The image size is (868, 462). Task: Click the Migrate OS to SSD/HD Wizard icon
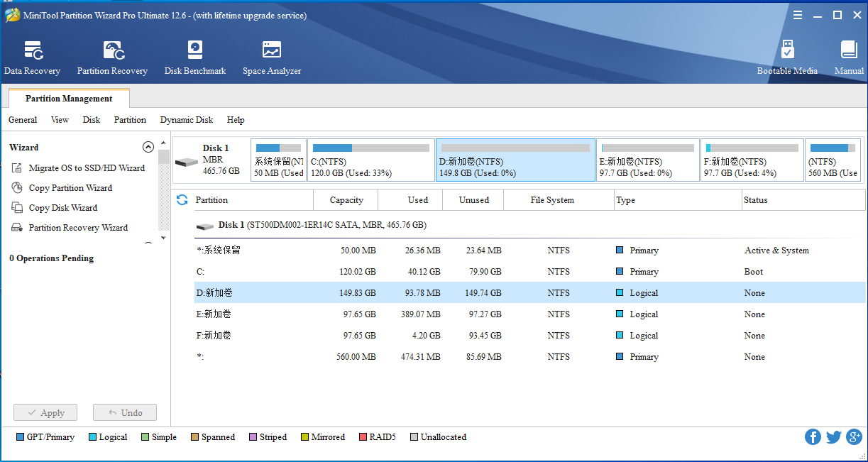click(17, 168)
